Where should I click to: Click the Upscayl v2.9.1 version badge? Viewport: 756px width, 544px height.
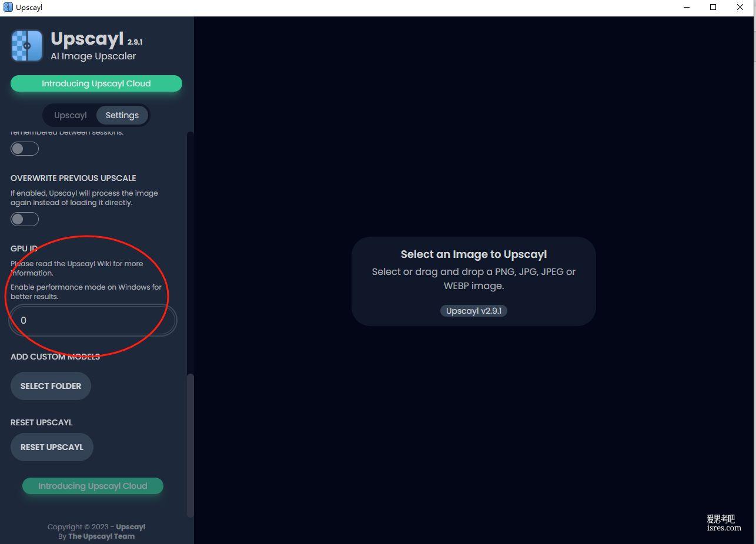pos(474,311)
